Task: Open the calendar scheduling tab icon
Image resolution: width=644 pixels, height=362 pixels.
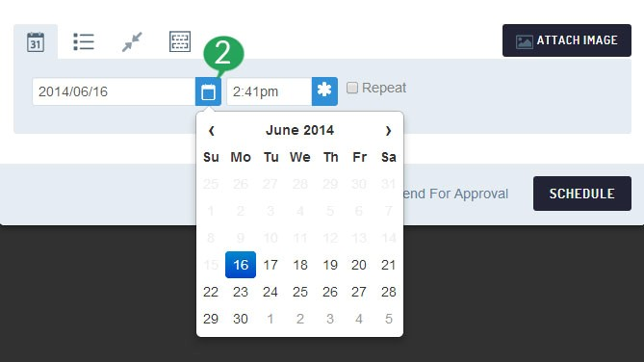Action: click(36, 42)
